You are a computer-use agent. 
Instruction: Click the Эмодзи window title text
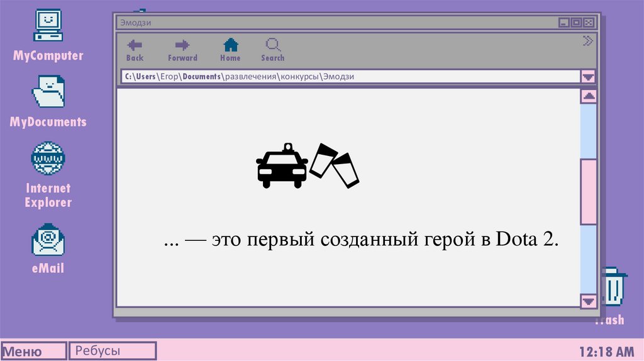coord(136,23)
